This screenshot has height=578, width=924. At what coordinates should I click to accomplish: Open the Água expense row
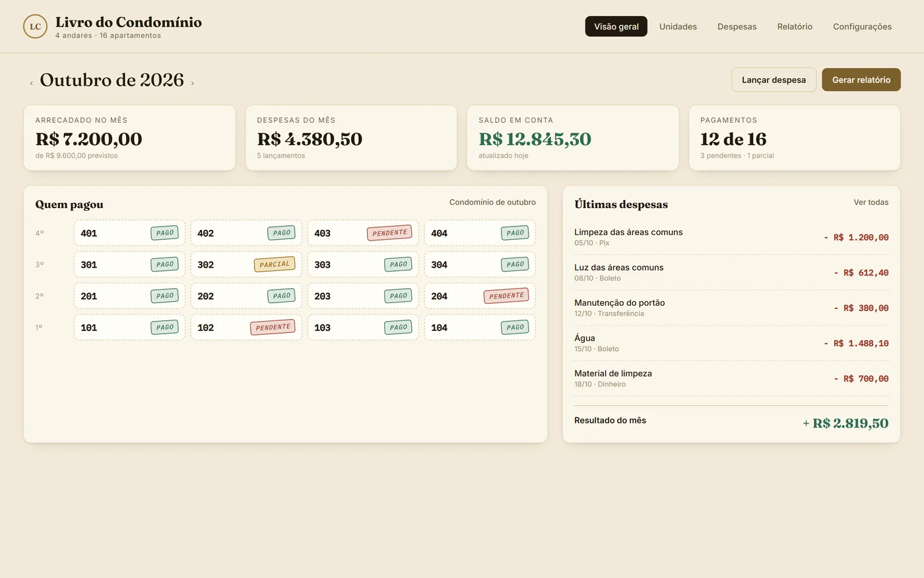[731, 343]
